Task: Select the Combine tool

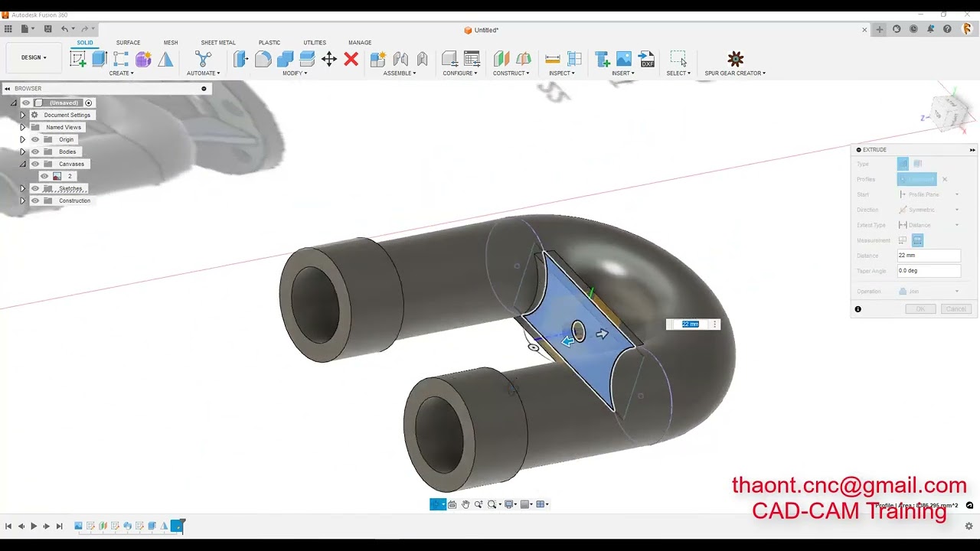Action: click(286, 59)
